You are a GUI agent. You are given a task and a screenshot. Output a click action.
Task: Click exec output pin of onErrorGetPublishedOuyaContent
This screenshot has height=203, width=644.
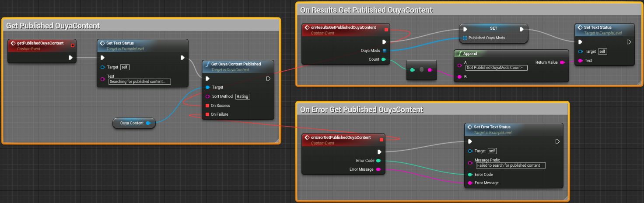379,152
